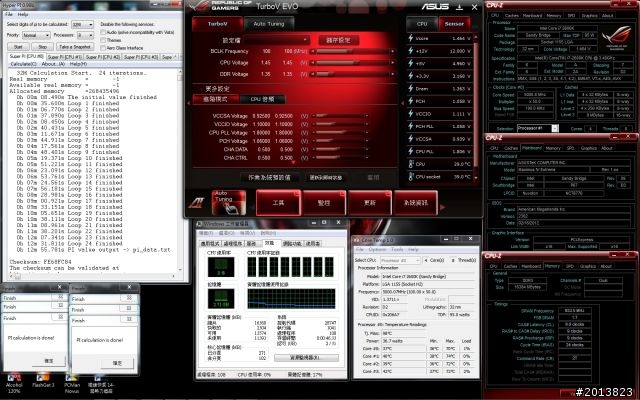640x400 pixels.
Task: Toggle the Themes checkbox in Hyper PI
Action: [104, 40]
